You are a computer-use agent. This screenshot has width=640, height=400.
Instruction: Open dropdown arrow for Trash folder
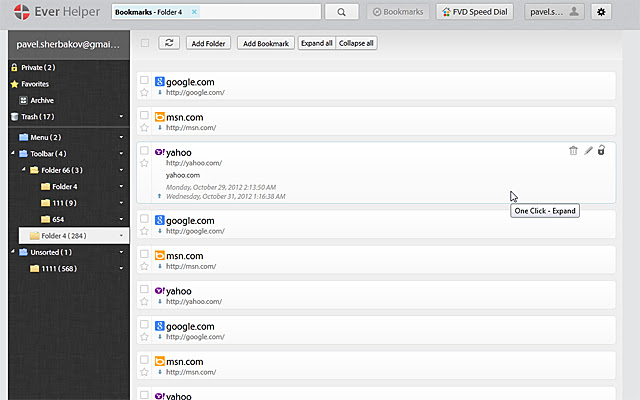pos(121,117)
